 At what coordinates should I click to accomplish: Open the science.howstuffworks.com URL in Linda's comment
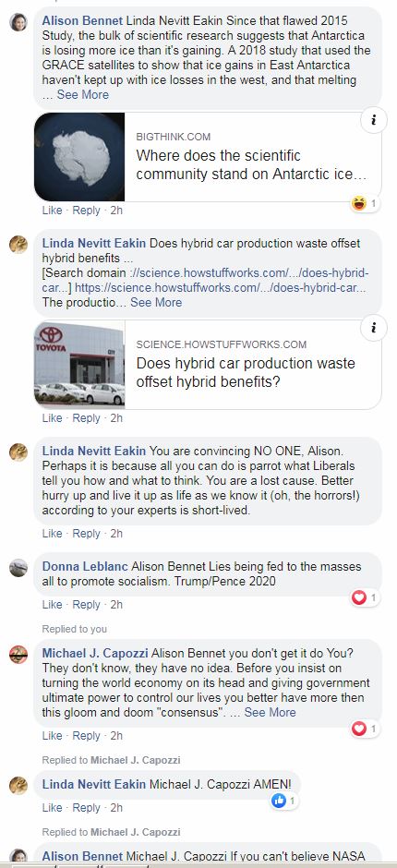(x=221, y=288)
